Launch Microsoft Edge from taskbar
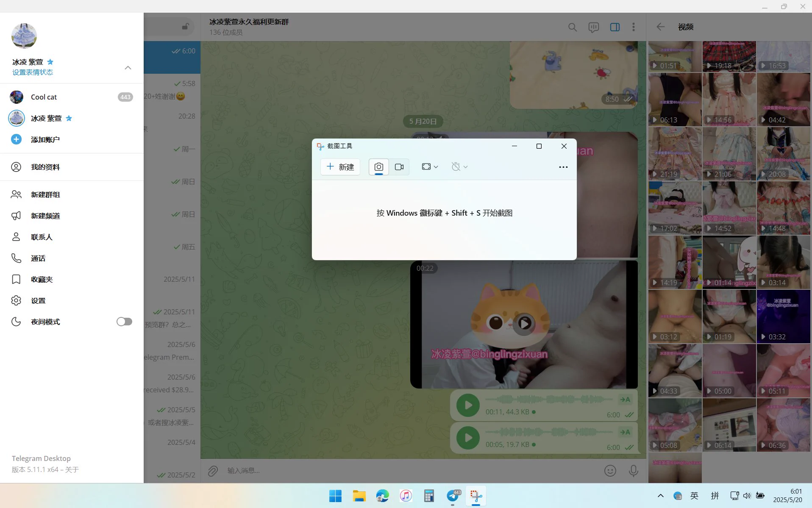 (382, 496)
